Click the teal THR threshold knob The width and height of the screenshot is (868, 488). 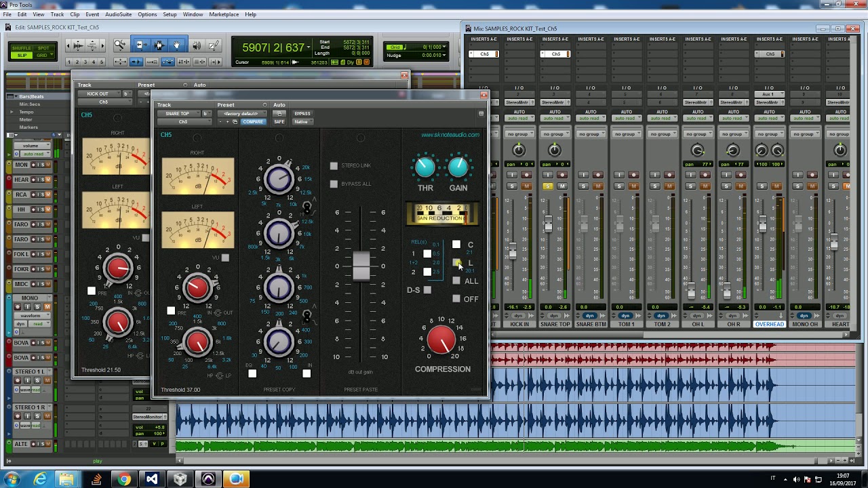coord(425,167)
